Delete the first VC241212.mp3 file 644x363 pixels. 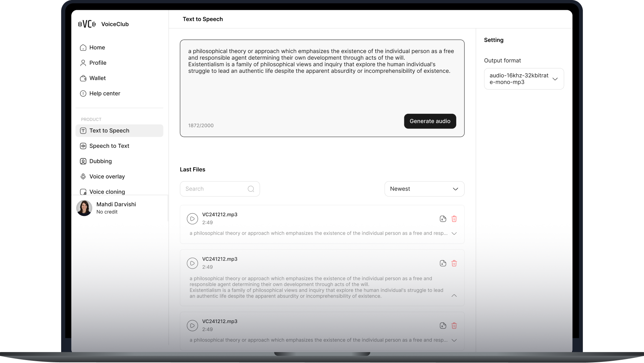click(454, 219)
